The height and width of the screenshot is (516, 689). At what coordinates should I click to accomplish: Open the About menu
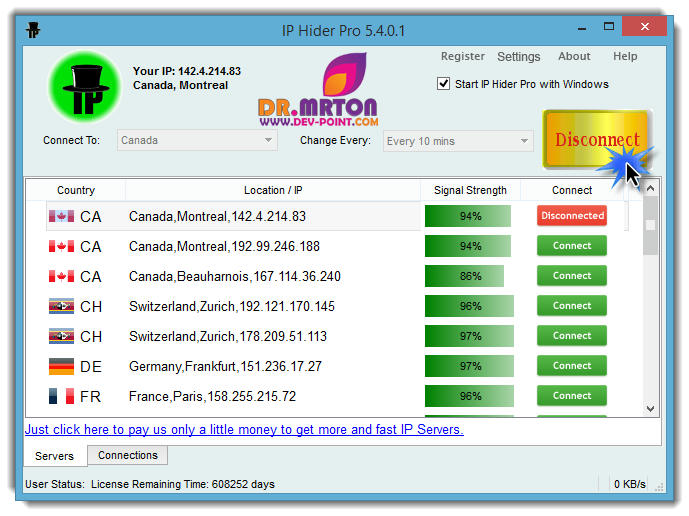574,56
